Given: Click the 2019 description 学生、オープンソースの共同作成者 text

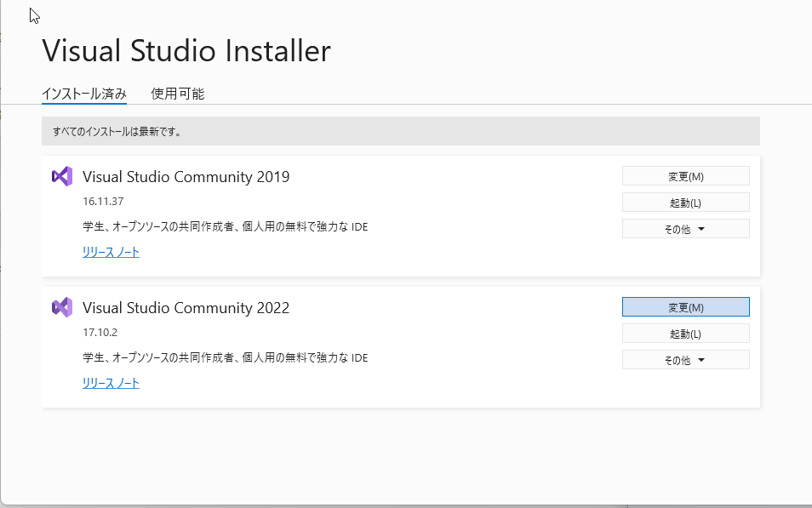Looking at the screenshot, I should [x=225, y=227].
